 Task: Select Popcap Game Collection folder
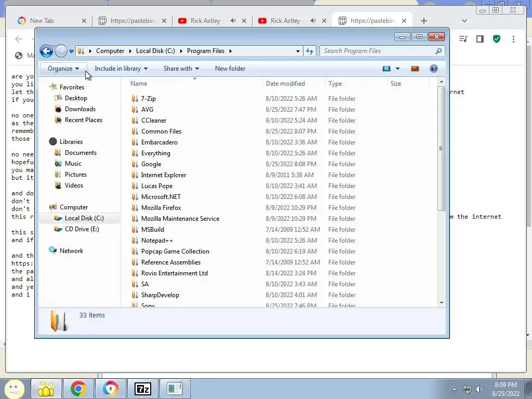pos(175,251)
